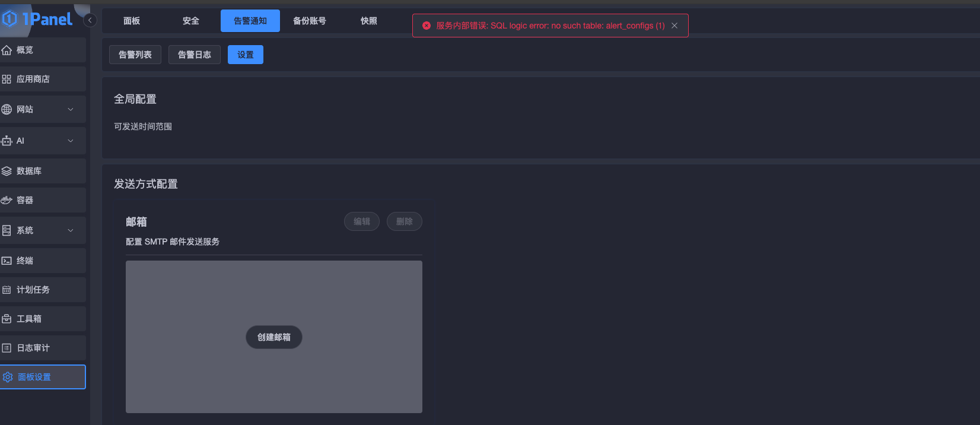Open the 备份账号 tab

coord(309,21)
